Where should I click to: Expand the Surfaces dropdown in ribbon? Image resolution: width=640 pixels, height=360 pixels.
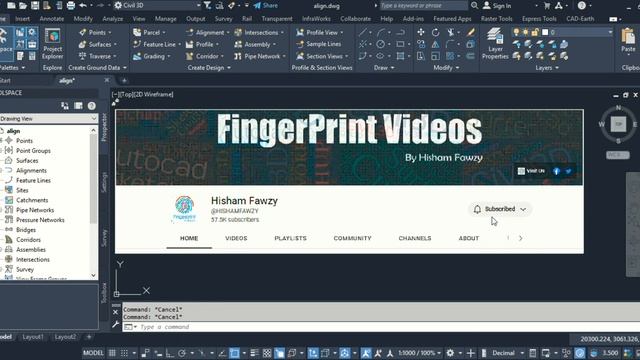pyautogui.click(x=115, y=44)
